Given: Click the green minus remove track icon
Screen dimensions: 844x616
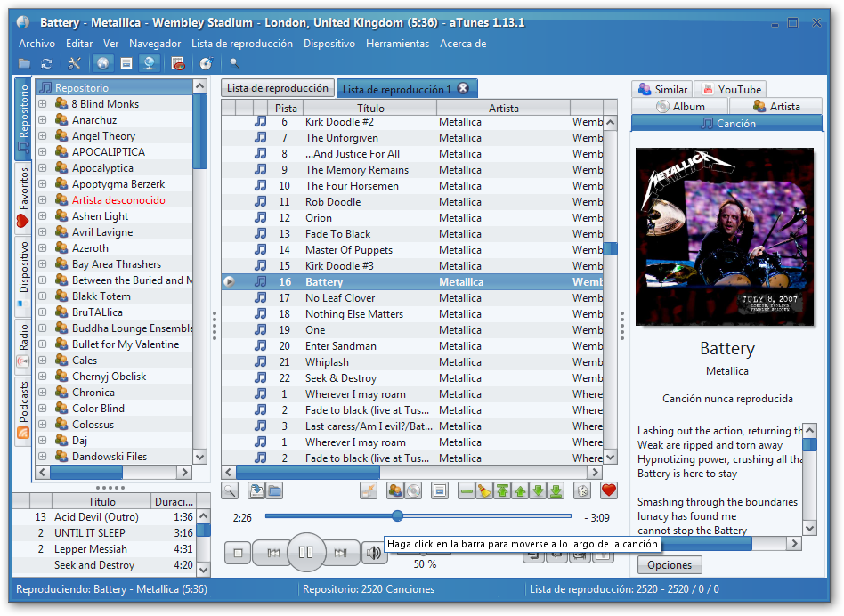Looking at the screenshot, I should [467, 490].
